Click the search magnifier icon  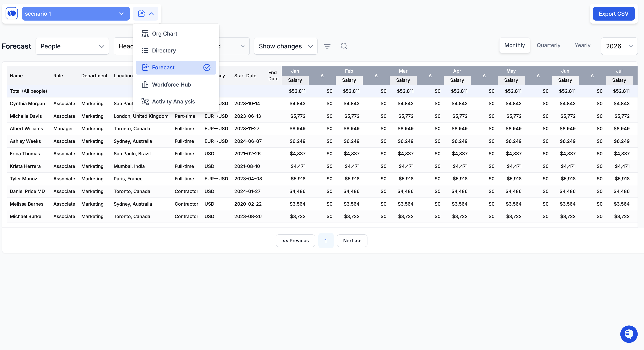point(344,46)
